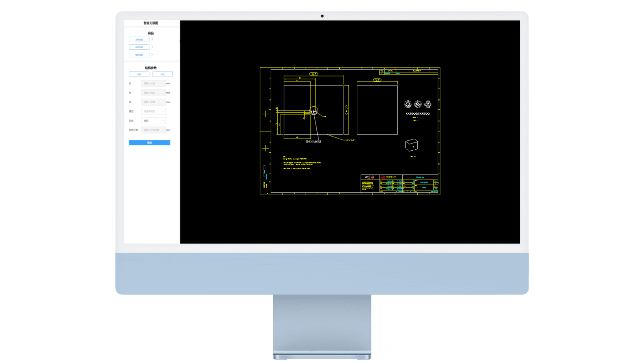Select the 外径 (outer diameter) option
Viewport: 644px width, 362px height.
[x=162, y=74]
